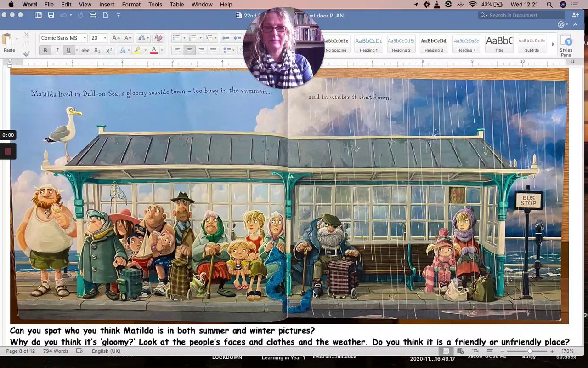Open the Table menu
This screenshot has height=368, width=588.
177,5
